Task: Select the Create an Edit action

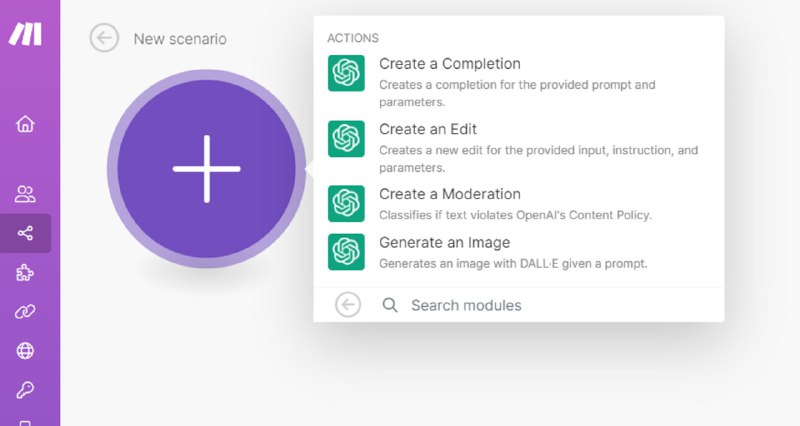Action: (427, 129)
